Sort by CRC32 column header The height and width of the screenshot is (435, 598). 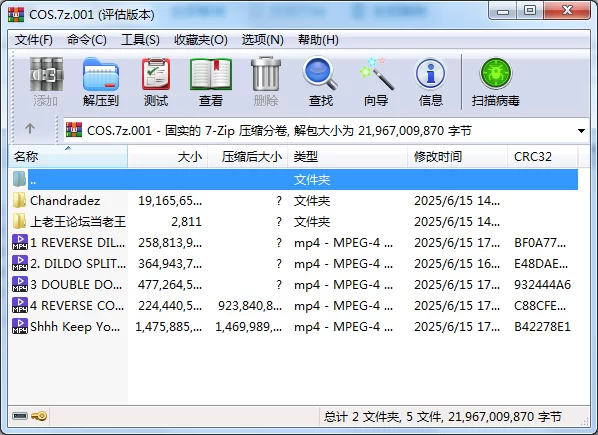click(543, 157)
